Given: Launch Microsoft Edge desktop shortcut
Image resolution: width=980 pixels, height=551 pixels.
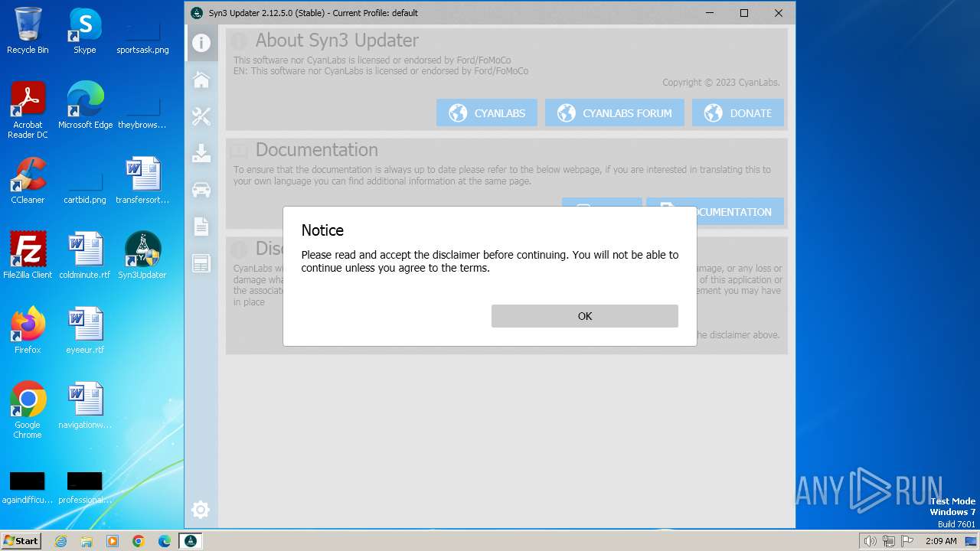Looking at the screenshot, I should click(x=85, y=106).
